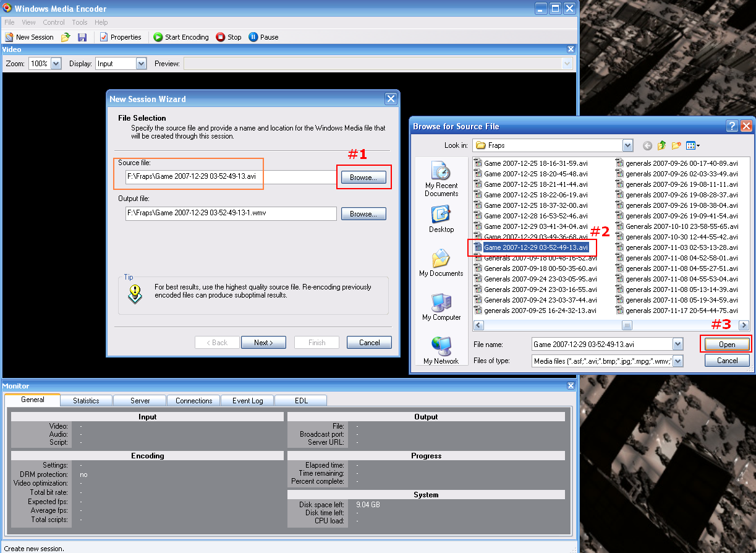Open My Computer in places bar

(x=441, y=306)
